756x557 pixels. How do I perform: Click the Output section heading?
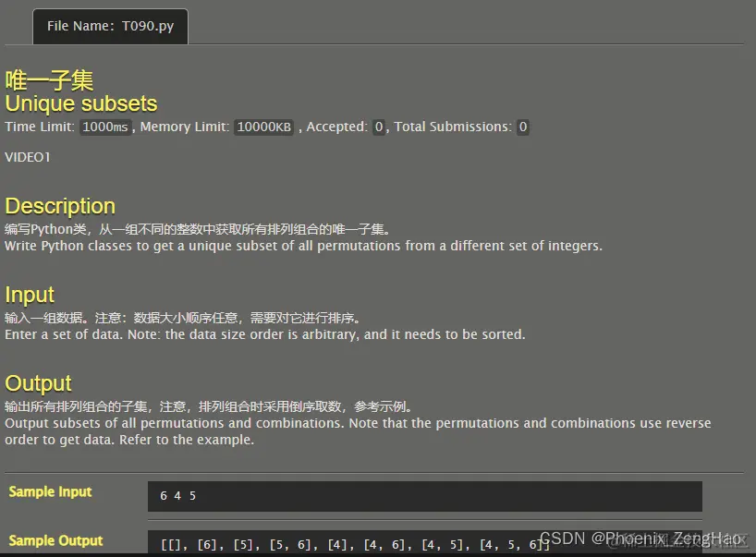point(38,383)
